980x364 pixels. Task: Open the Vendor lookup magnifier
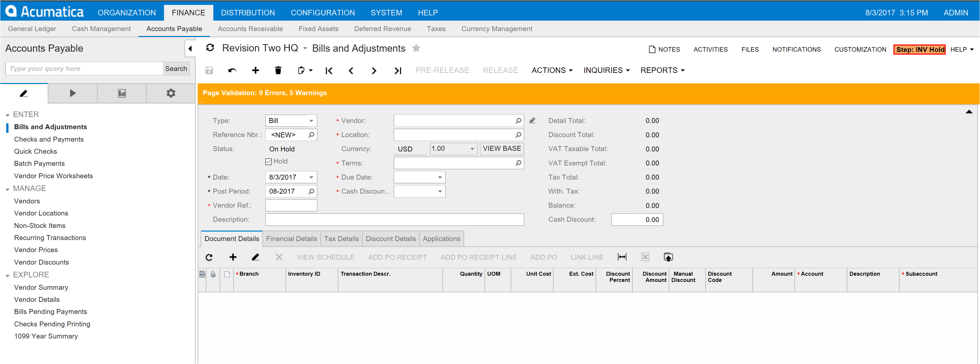pyautogui.click(x=518, y=121)
